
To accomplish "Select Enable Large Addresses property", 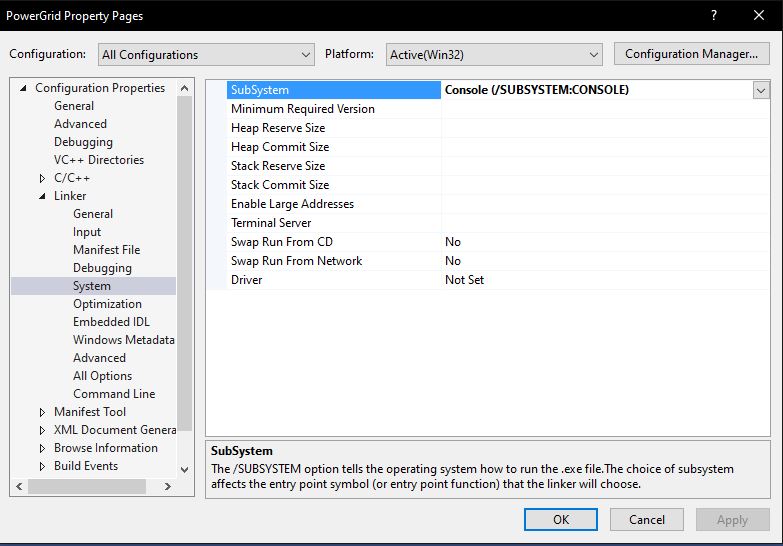I will pos(334,204).
